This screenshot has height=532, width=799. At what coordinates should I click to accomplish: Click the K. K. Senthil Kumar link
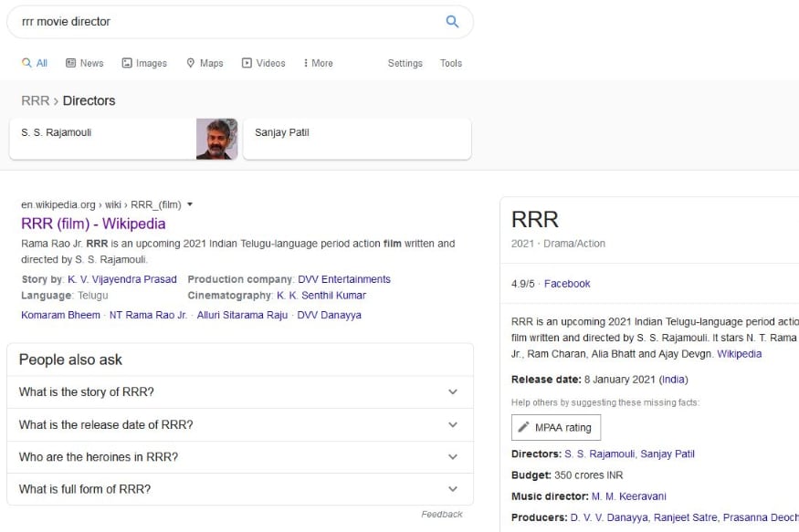(321, 296)
